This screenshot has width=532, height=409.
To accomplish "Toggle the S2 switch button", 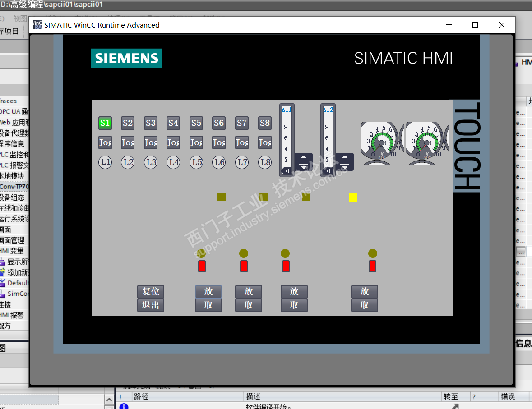I will 128,123.
